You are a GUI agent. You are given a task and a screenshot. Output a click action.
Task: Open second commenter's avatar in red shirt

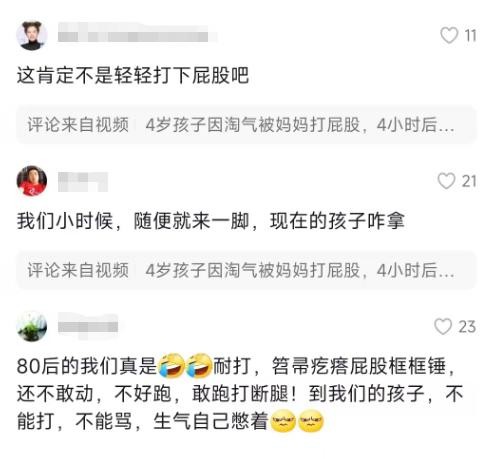[x=32, y=181]
